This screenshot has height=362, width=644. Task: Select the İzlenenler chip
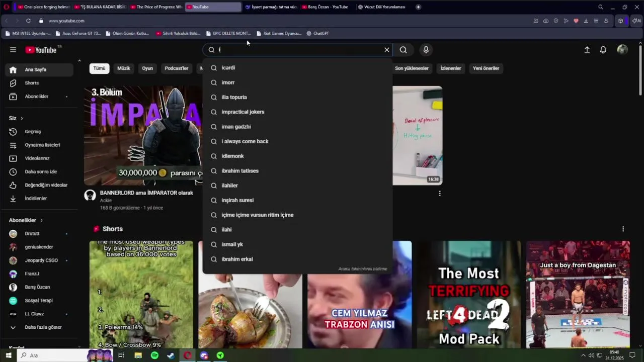tap(450, 68)
